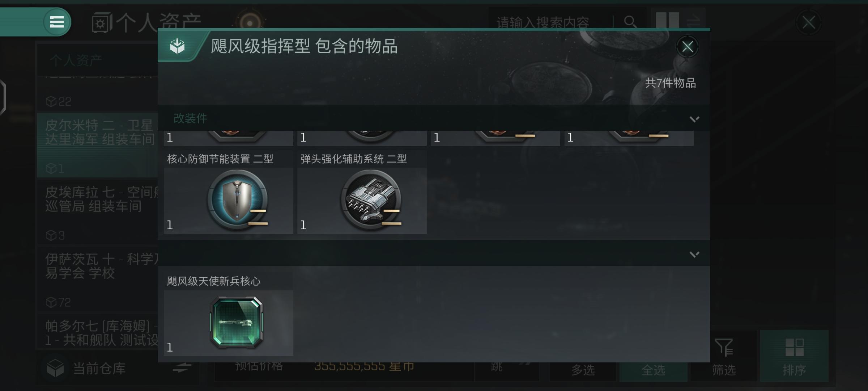868x391 pixels.
Task: Close the 飓风级指挥型 包含的物品 dialog
Action: (687, 47)
